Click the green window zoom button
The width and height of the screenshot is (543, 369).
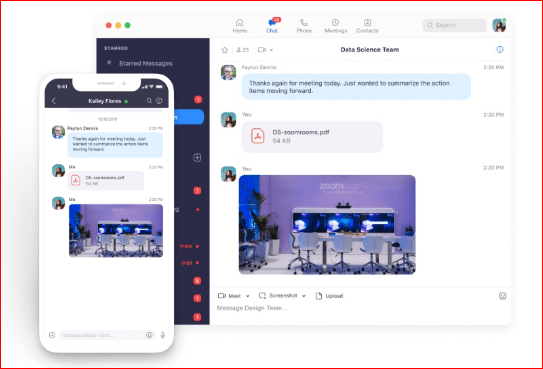(127, 25)
